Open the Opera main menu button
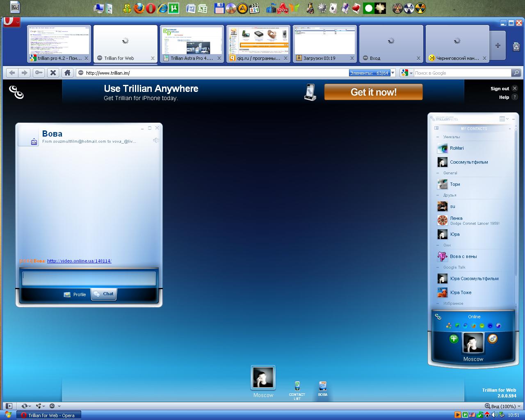This screenshot has width=525, height=420. [11, 21]
